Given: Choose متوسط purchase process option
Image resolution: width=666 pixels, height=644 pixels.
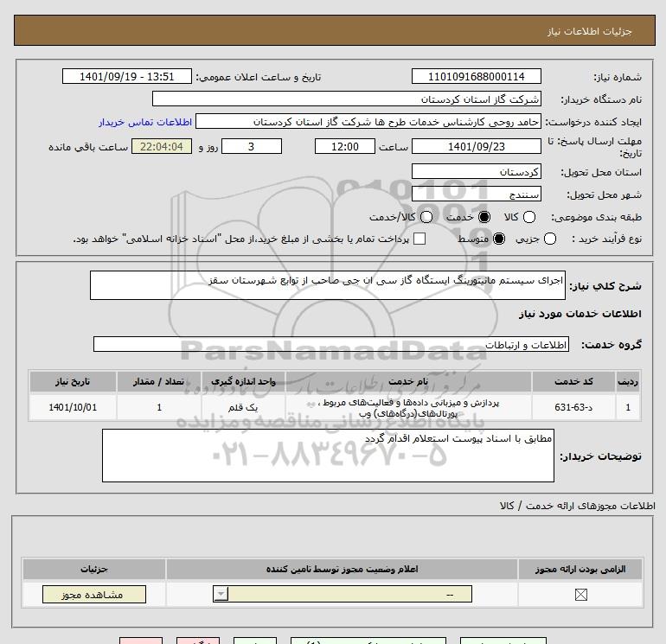Looking at the screenshot, I should [x=499, y=239].
